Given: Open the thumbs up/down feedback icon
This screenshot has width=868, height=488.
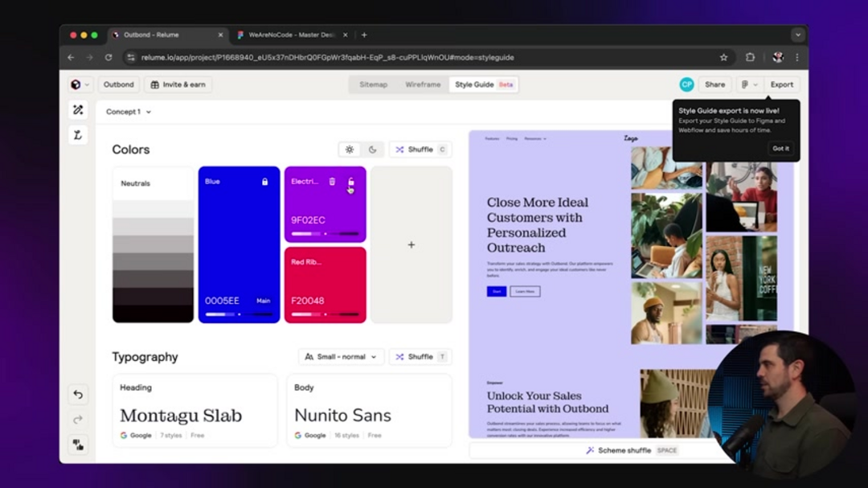Looking at the screenshot, I should click(x=78, y=444).
